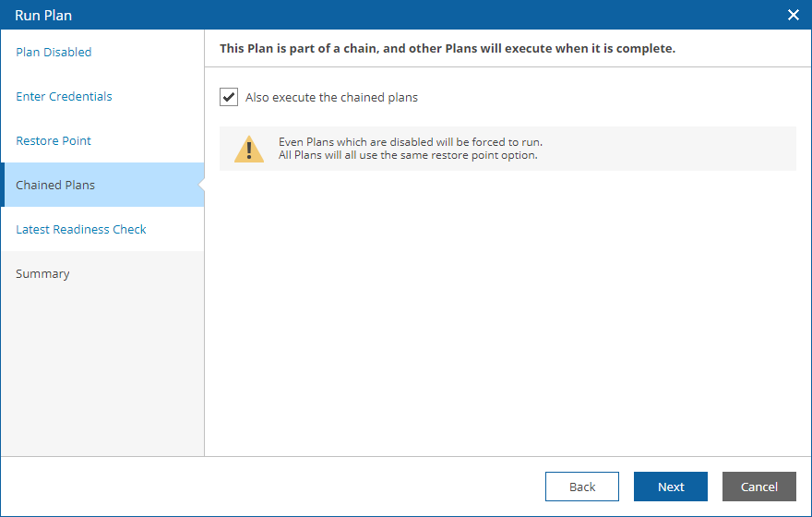
Task: Proceed with the Next button
Action: [671, 487]
